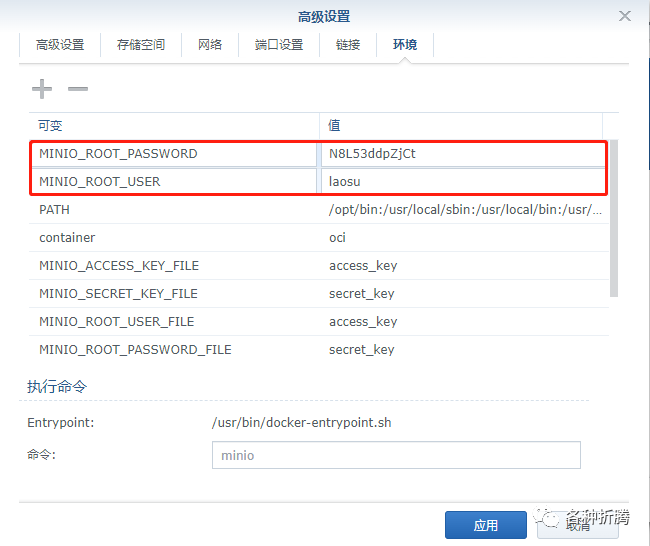Click the 取消 button
This screenshot has width=650, height=546.
tap(578, 525)
